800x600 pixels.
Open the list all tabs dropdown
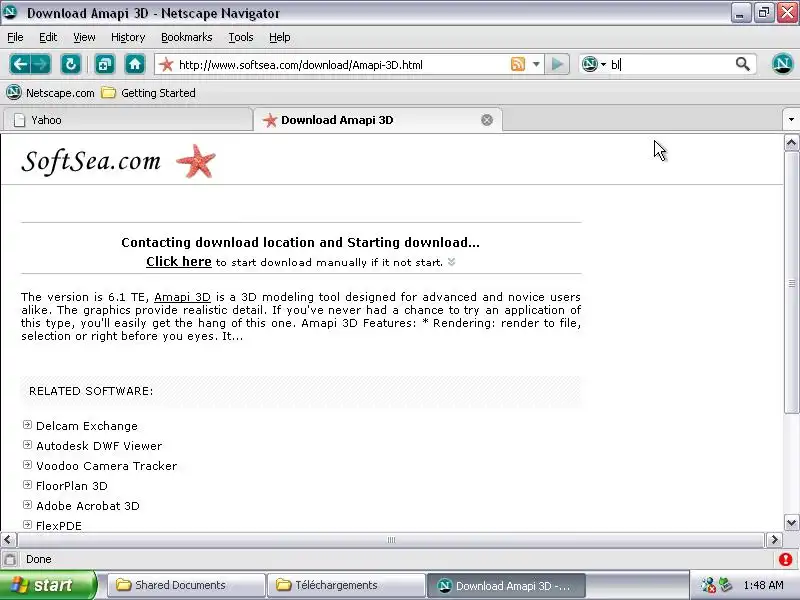pyautogui.click(x=791, y=120)
